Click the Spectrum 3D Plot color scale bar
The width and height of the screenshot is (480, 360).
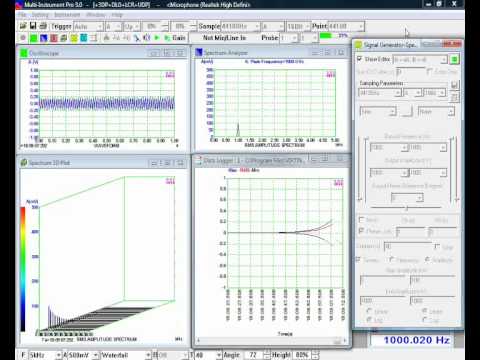pyautogui.click(x=23, y=269)
